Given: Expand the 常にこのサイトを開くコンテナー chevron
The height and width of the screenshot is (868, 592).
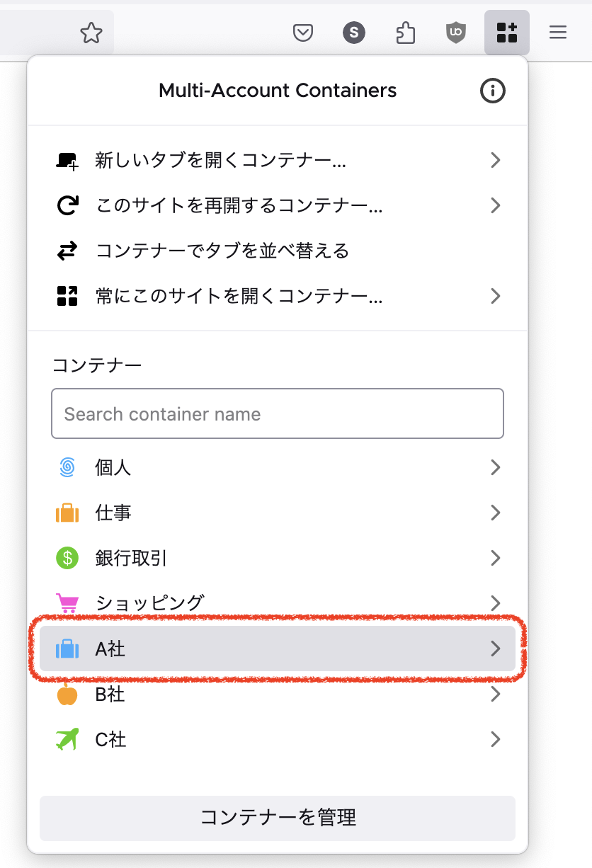Looking at the screenshot, I should [x=496, y=296].
